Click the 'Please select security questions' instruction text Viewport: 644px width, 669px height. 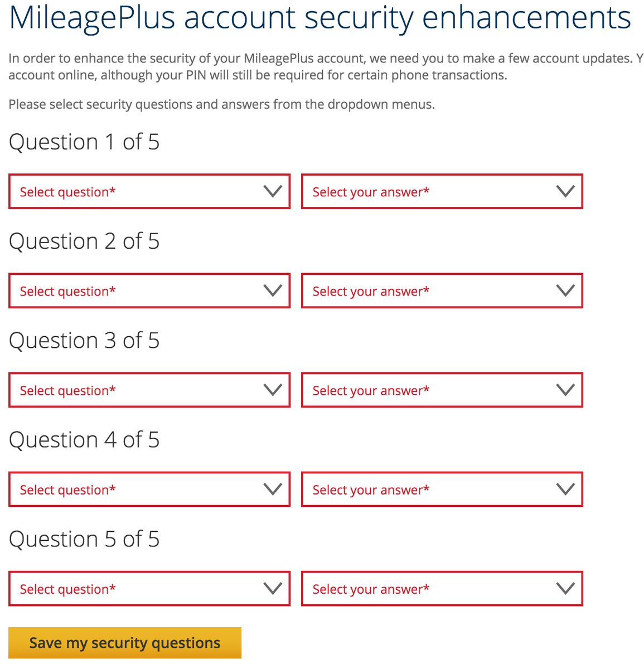point(221,104)
